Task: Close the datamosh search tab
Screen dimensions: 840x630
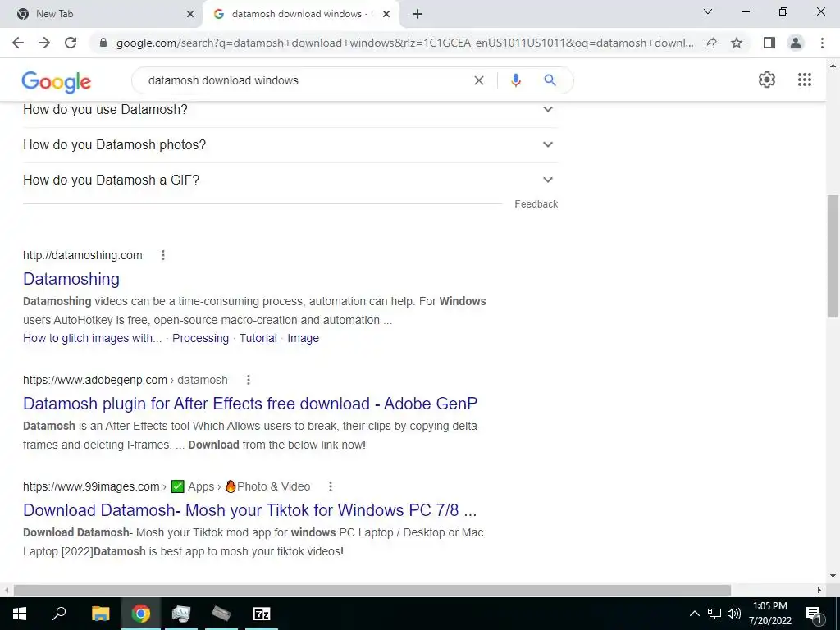Action: click(x=386, y=14)
